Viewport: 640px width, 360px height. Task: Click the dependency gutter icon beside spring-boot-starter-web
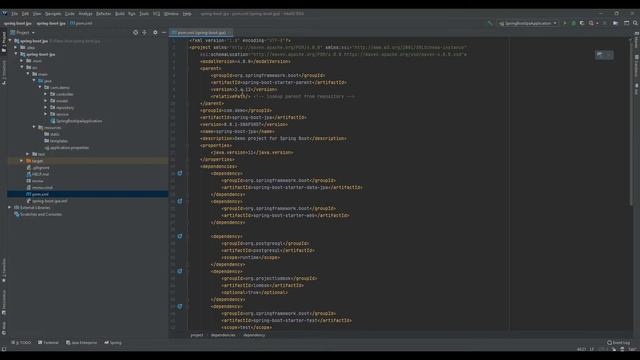(180, 201)
